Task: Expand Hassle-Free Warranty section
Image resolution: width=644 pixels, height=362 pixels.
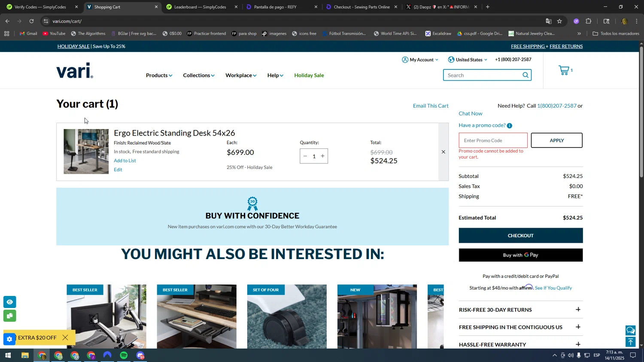Action: click(x=520, y=344)
